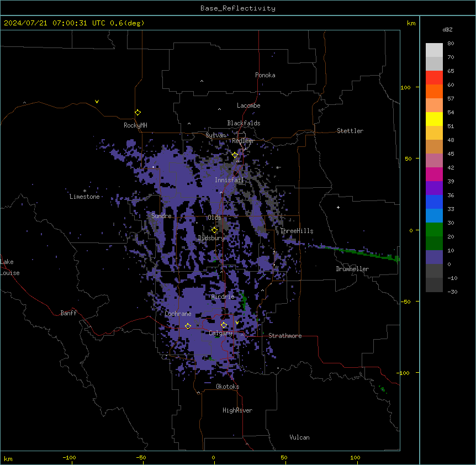The width and height of the screenshot is (476, 465).
Task: Click the Sylvan label
Action: coord(216,135)
